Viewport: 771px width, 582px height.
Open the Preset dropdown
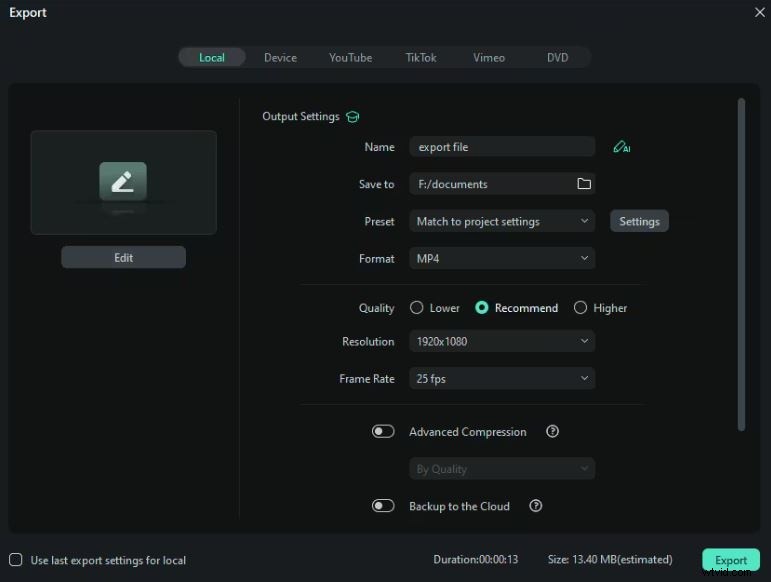click(x=502, y=221)
